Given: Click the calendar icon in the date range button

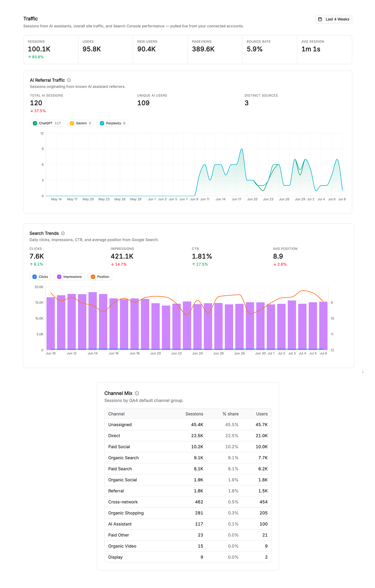Looking at the screenshot, I should (320, 19).
